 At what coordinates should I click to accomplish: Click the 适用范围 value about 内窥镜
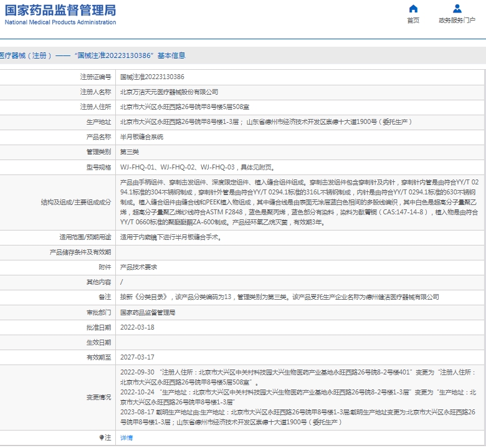coord(171,237)
